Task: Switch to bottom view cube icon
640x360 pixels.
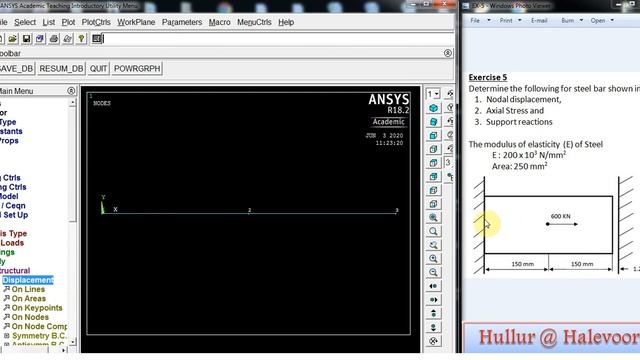Action: click(433, 204)
